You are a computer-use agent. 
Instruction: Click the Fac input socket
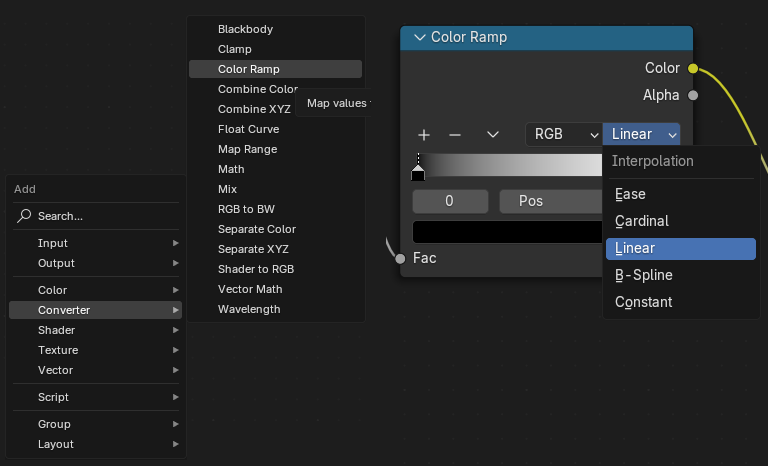(x=401, y=258)
